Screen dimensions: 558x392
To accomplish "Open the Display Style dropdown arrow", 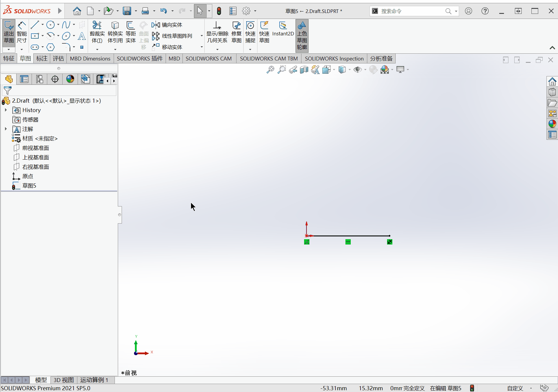I will [350, 70].
